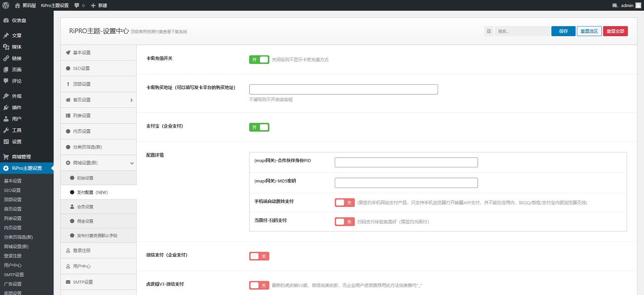
Task: Turn off the card recharge switch
Action: click(259, 59)
